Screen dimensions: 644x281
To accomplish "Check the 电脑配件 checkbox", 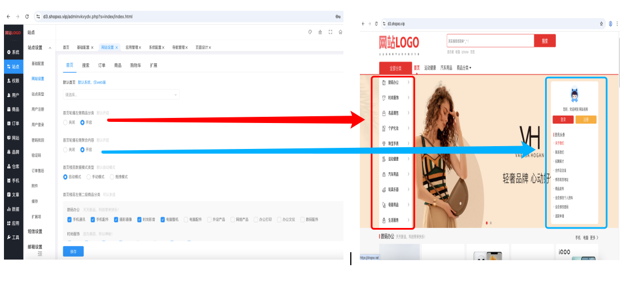I will (186, 219).
